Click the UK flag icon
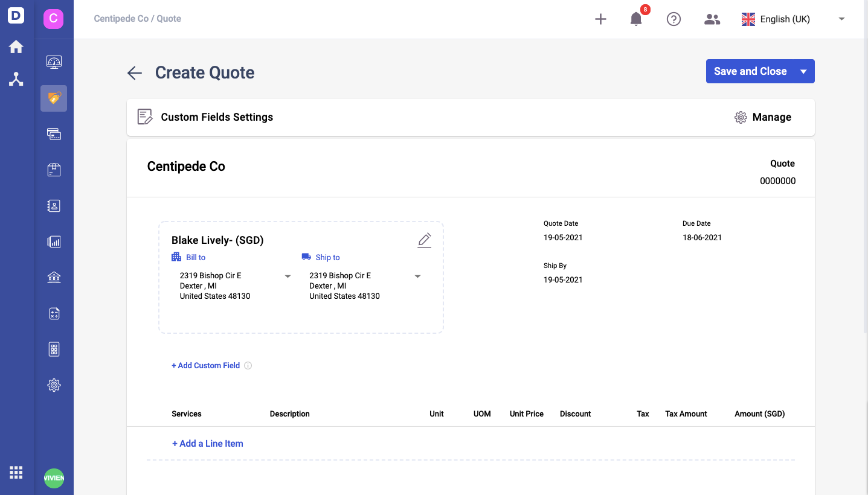The width and height of the screenshot is (868, 495). pos(748,19)
